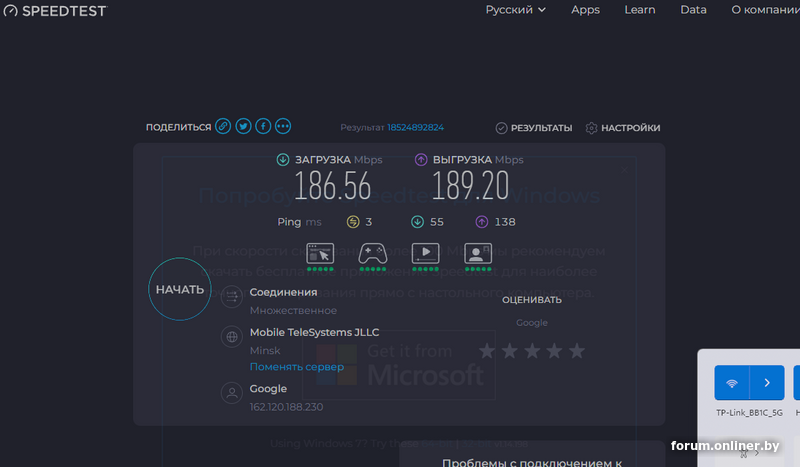The image size is (800, 467).
Task: Click the copy link share icon
Action: tap(223, 127)
